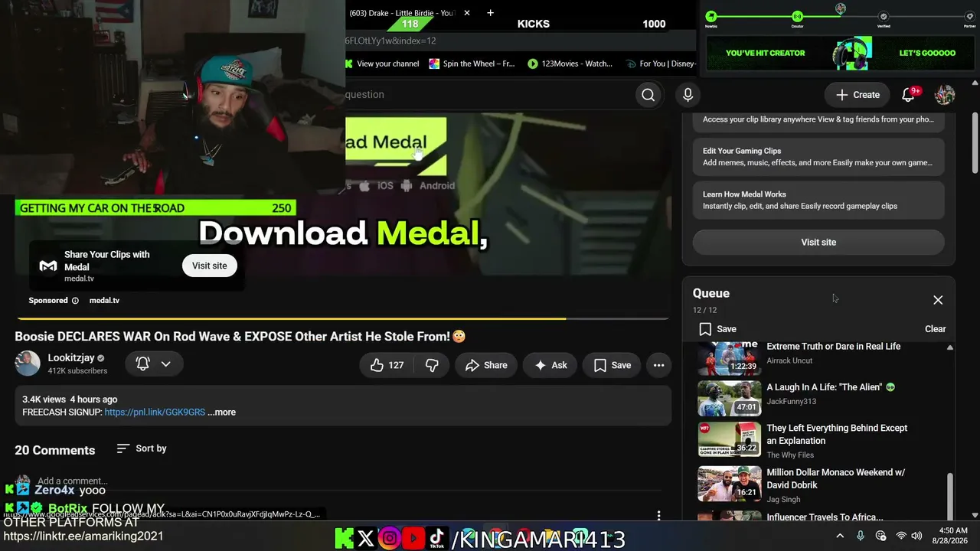Select the Influencer Travels To Africa queue title

click(825, 517)
